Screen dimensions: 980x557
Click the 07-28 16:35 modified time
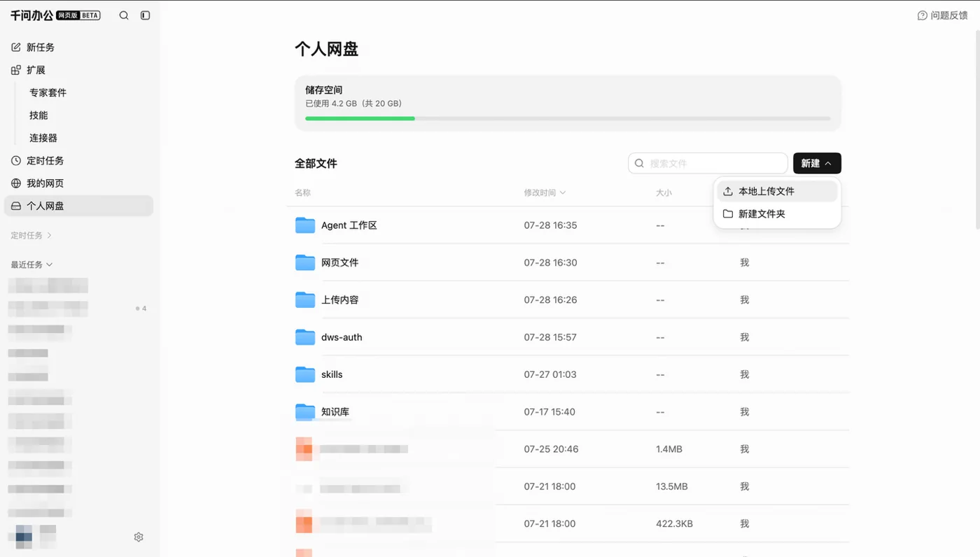(550, 225)
